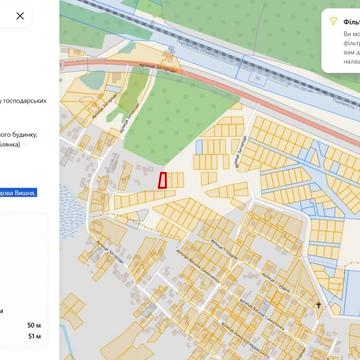
Task: Click the teal pond near the highway
Action: [92, 80]
